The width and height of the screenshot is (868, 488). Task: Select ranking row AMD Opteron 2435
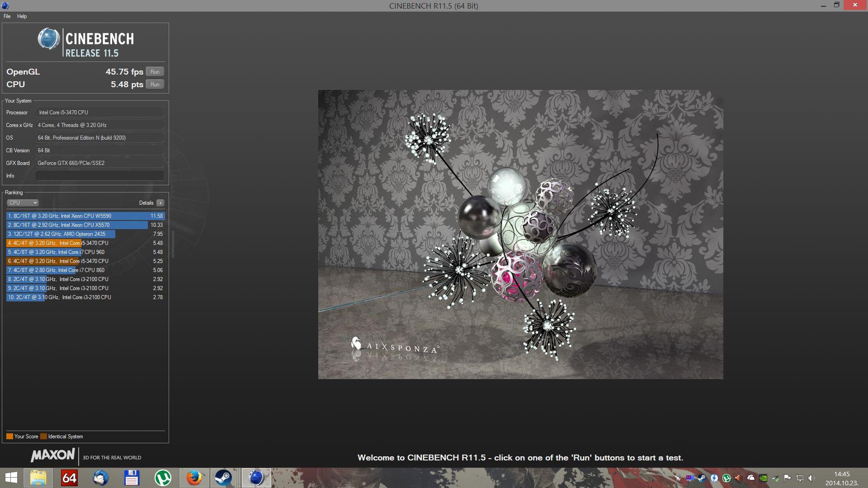click(85, 234)
